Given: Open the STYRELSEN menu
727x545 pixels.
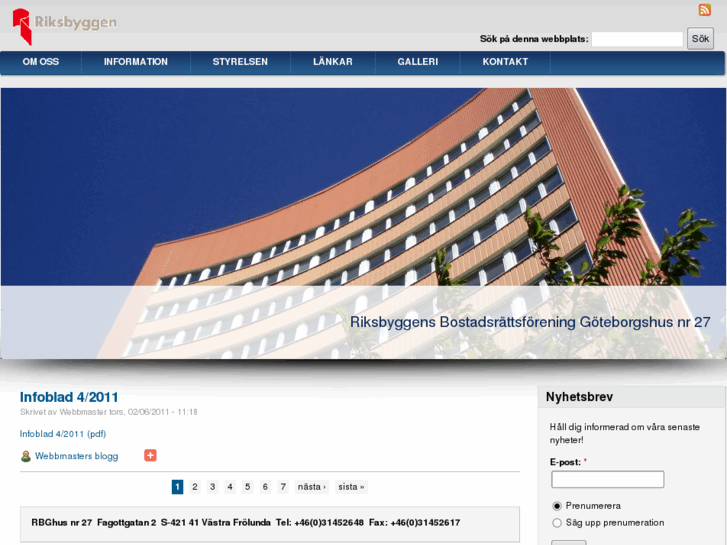Looking at the screenshot, I should tap(240, 62).
